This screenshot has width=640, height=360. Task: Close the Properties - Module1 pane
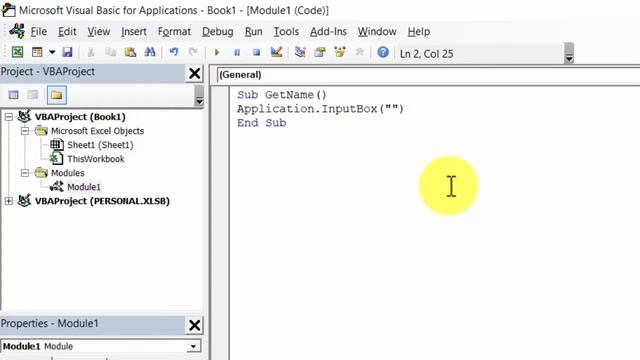[194, 325]
